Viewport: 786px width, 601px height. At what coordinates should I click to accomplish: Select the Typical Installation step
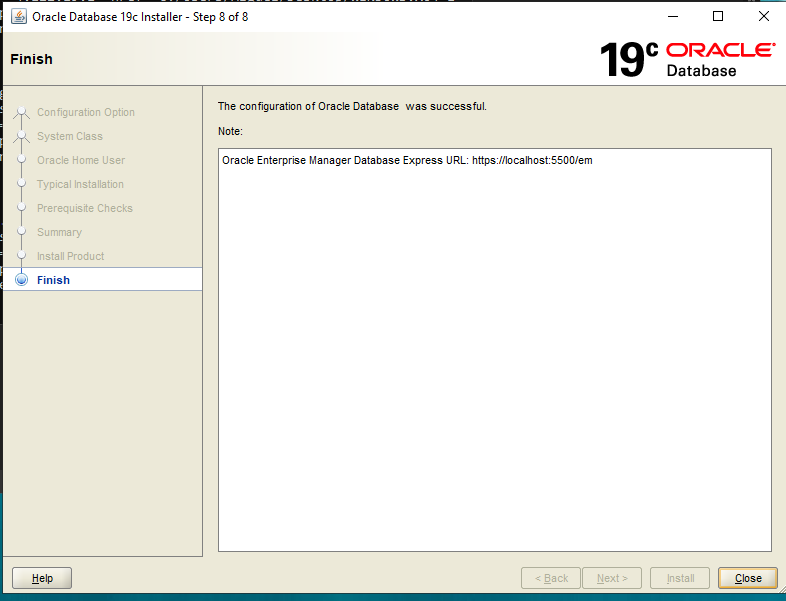pos(80,184)
